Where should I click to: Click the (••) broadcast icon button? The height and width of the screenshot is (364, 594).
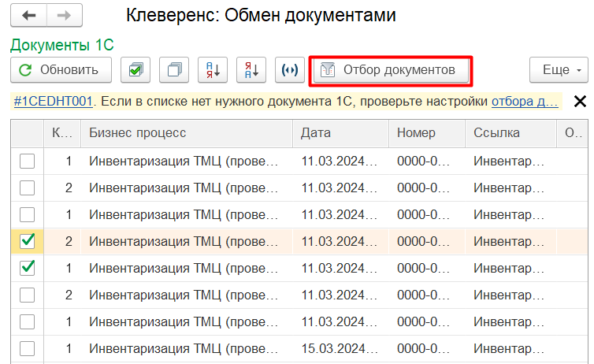290,69
